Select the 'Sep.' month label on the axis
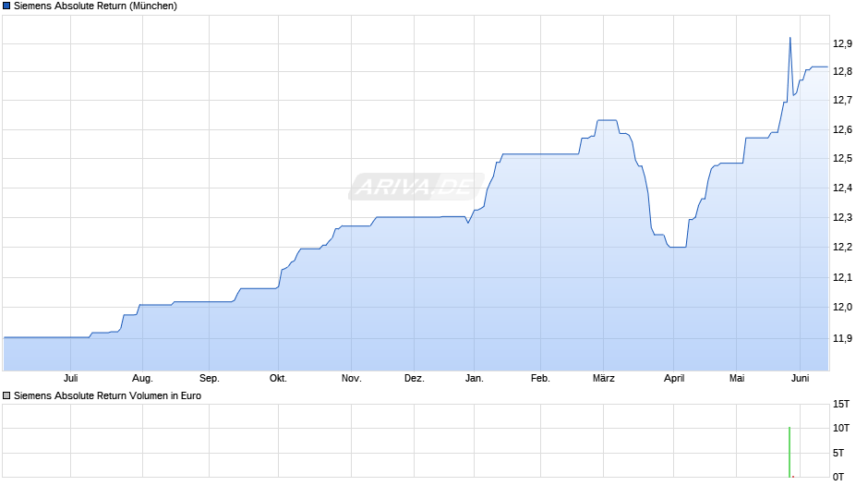 pyautogui.click(x=210, y=379)
